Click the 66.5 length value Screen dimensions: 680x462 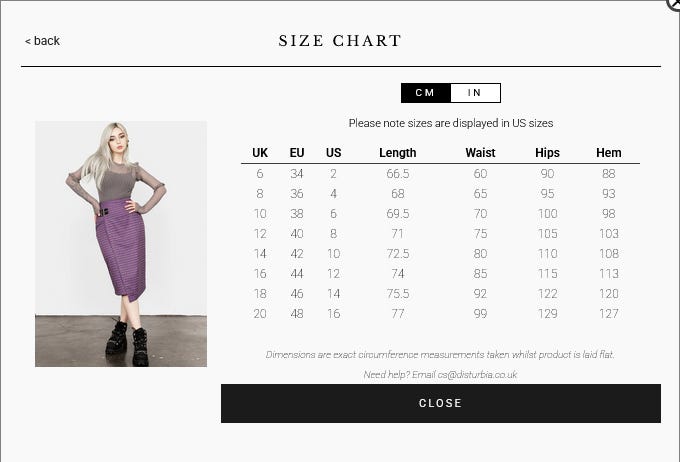click(398, 174)
